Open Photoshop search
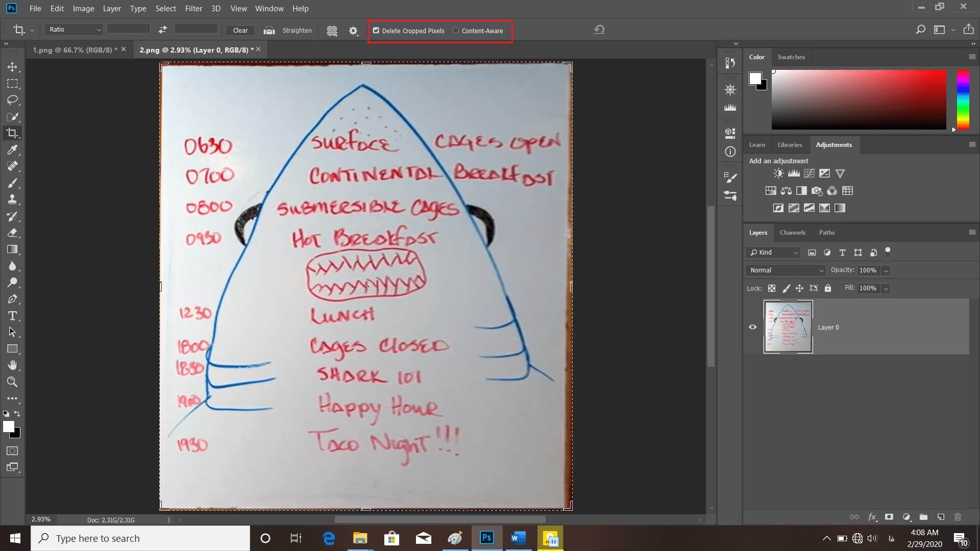The width and height of the screenshot is (980, 551). [920, 30]
